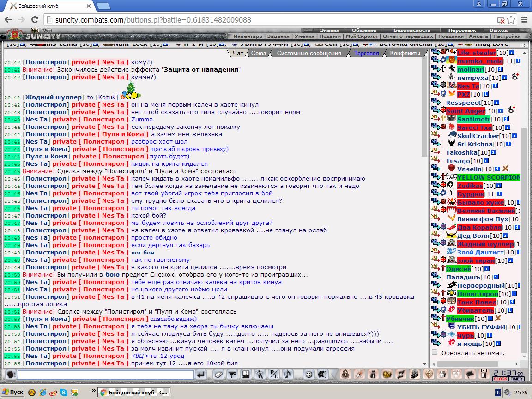The image size is (532, 399).
Task: Switch to the Чат tab
Action: coord(238,53)
